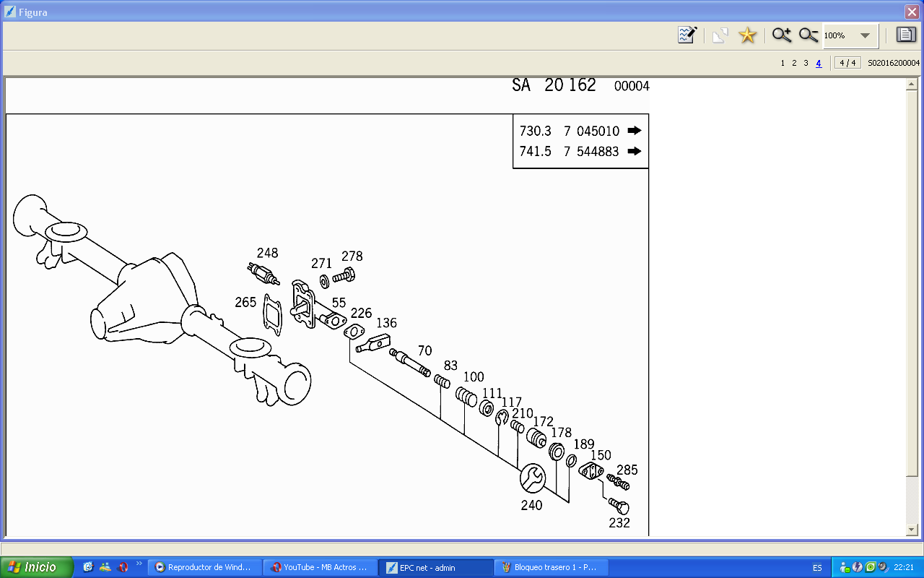This screenshot has width=924, height=578.
Task: Click the arrow next to 730.3 7 045010
Action: tap(634, 131)
